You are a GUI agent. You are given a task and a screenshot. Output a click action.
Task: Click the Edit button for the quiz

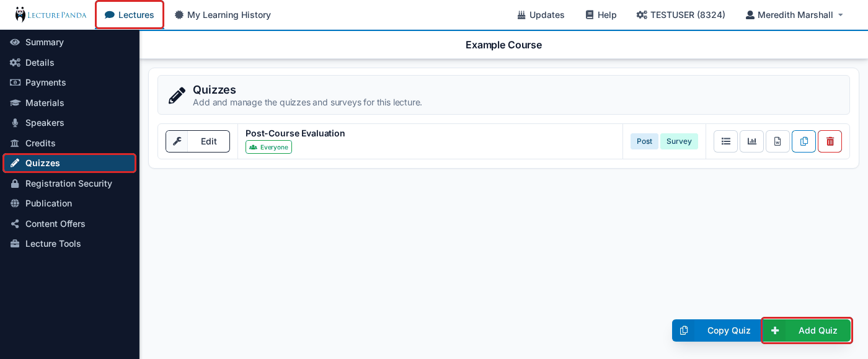coord(198,141)
